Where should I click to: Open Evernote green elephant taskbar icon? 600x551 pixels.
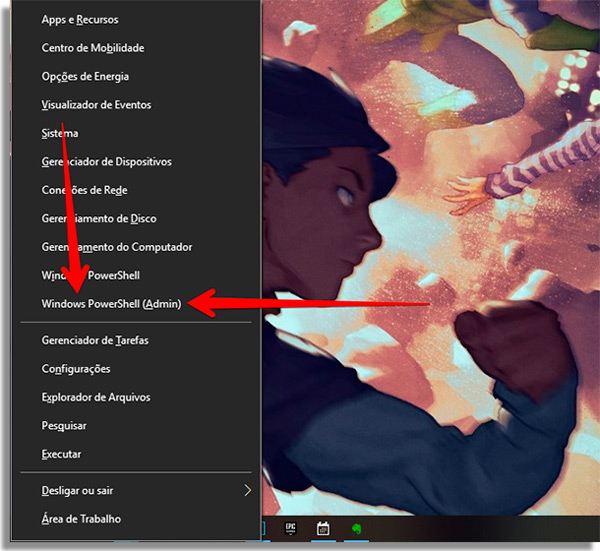click(x=357, y=529)
